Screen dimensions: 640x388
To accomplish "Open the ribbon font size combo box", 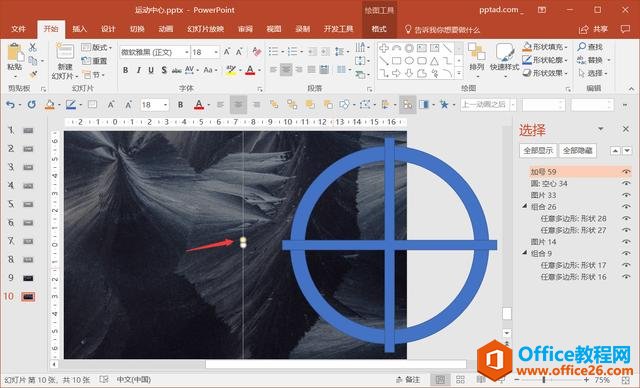I will coord(205,52).
